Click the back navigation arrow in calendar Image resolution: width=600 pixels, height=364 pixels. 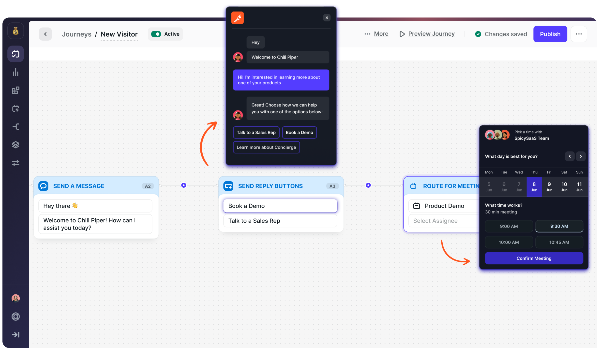(570, 156)
